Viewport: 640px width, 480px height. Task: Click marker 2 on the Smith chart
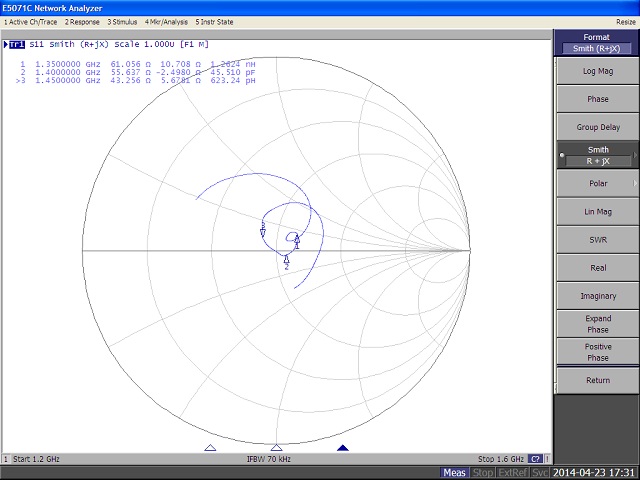287,261
